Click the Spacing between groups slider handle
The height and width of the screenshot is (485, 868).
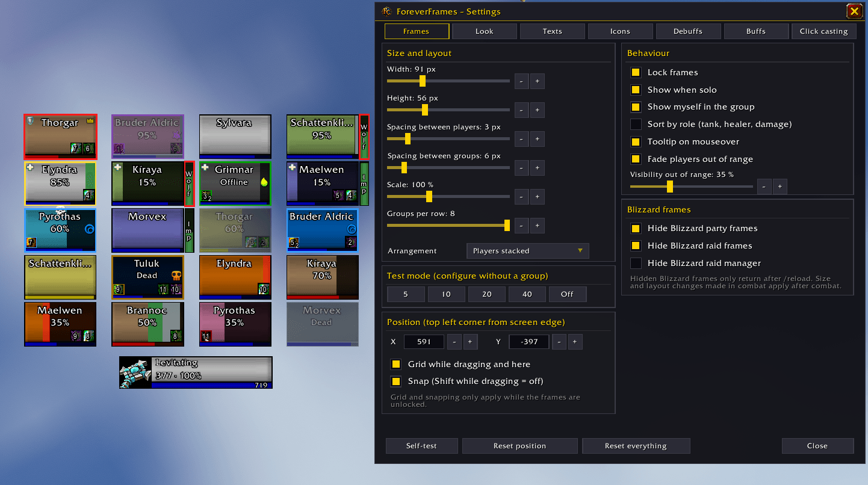coord(404,167)
